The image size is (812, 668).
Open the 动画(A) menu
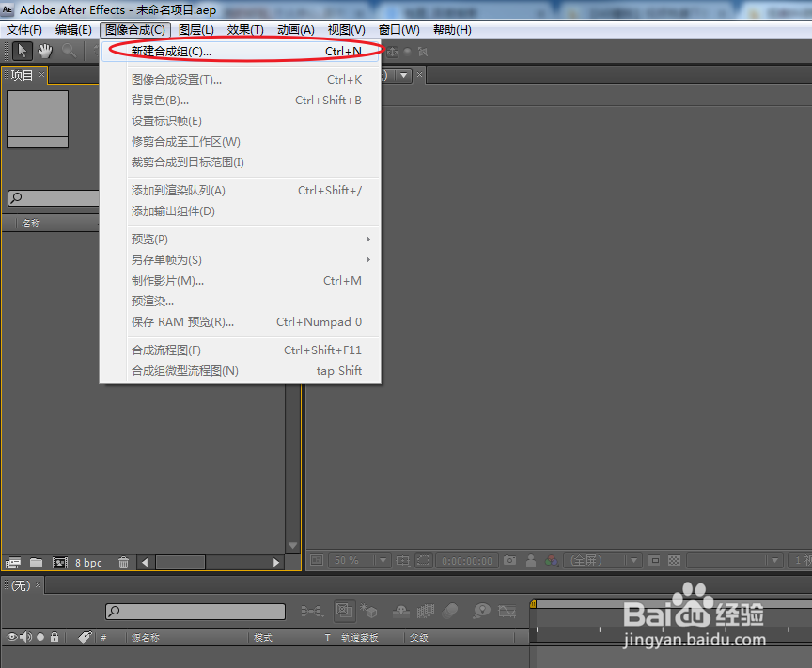296,30
